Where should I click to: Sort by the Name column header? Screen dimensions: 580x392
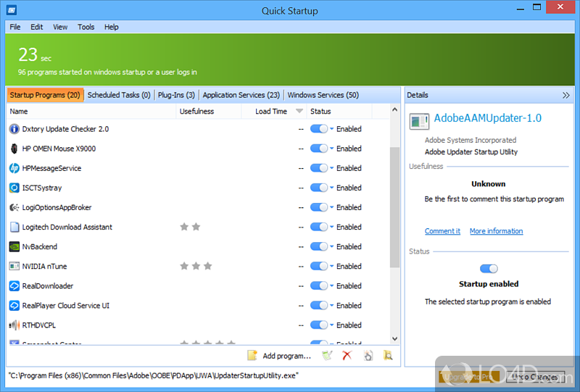click(91, 112)
